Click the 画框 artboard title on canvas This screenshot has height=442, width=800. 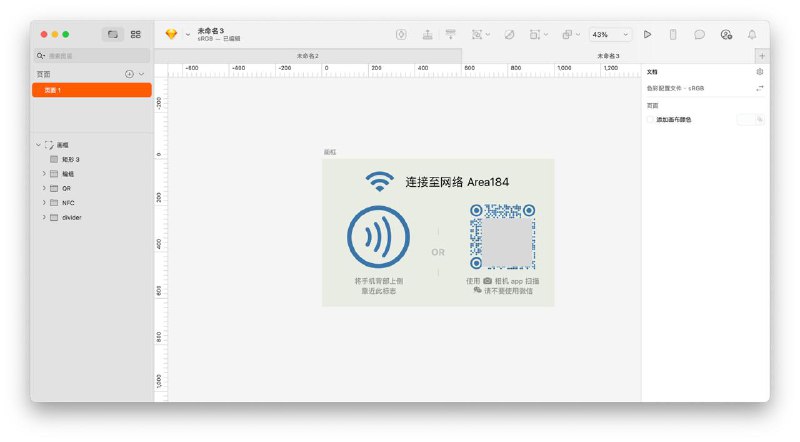330,152
